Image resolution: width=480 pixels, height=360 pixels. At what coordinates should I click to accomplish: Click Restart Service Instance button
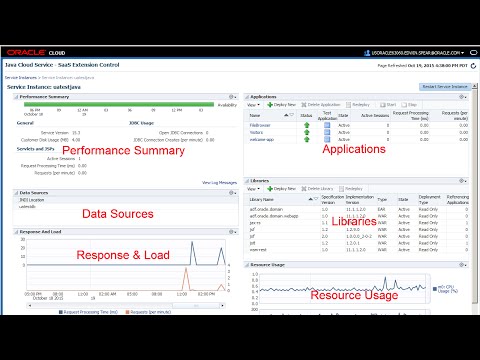tap(445, 87)
